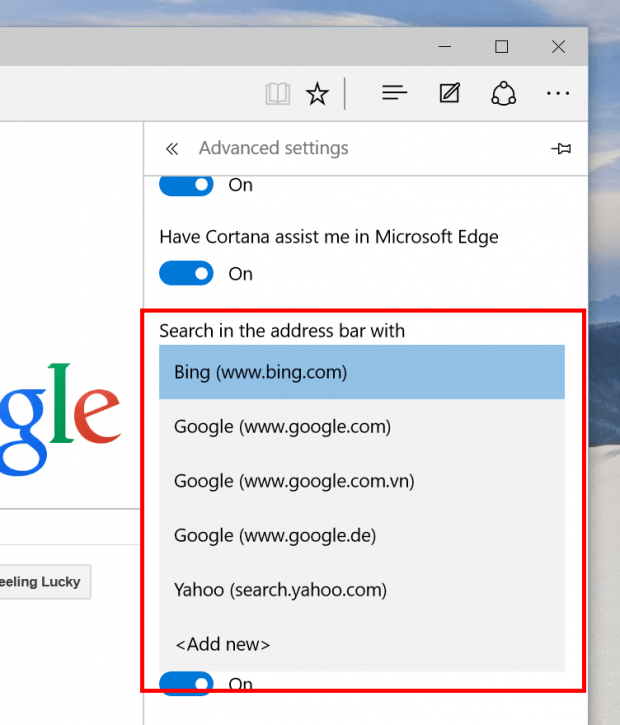620x725 pixels.
Task: Toggle Cortana assist in Microsoft Edge
Action: [x=186, y=273]
